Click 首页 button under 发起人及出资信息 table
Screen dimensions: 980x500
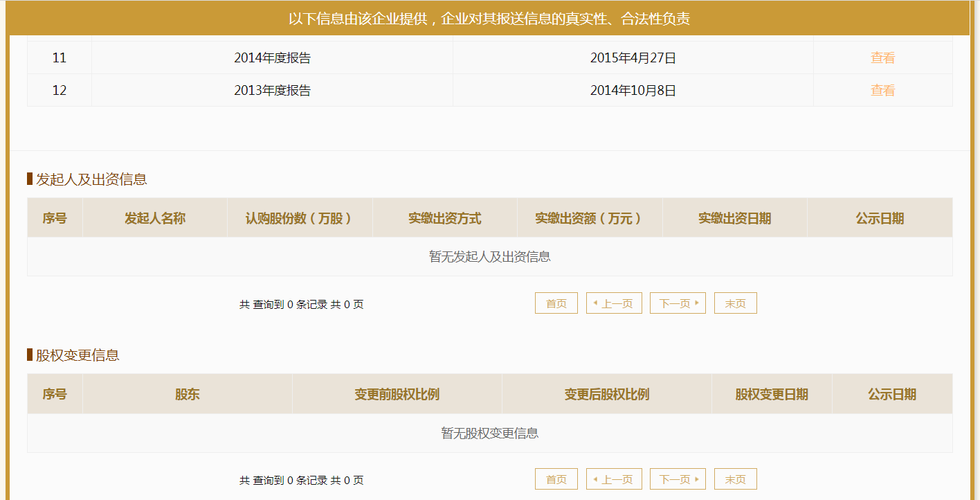[556, 303]
